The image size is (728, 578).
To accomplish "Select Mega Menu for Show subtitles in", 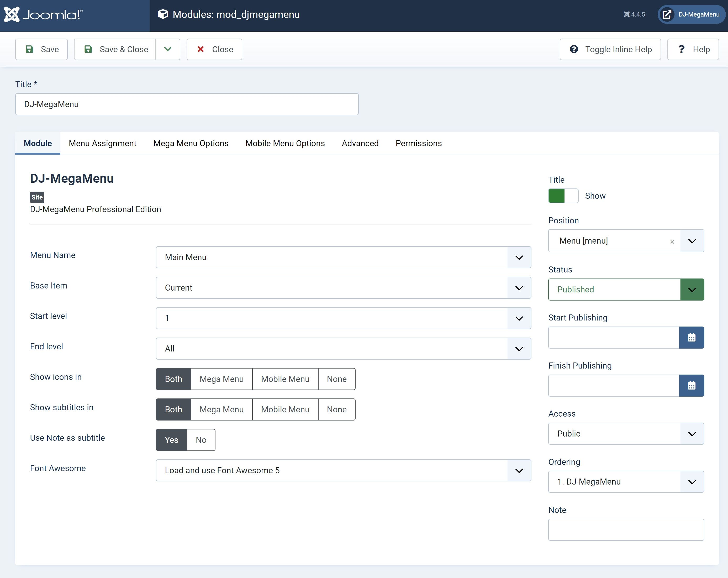I will click(221, 409).
